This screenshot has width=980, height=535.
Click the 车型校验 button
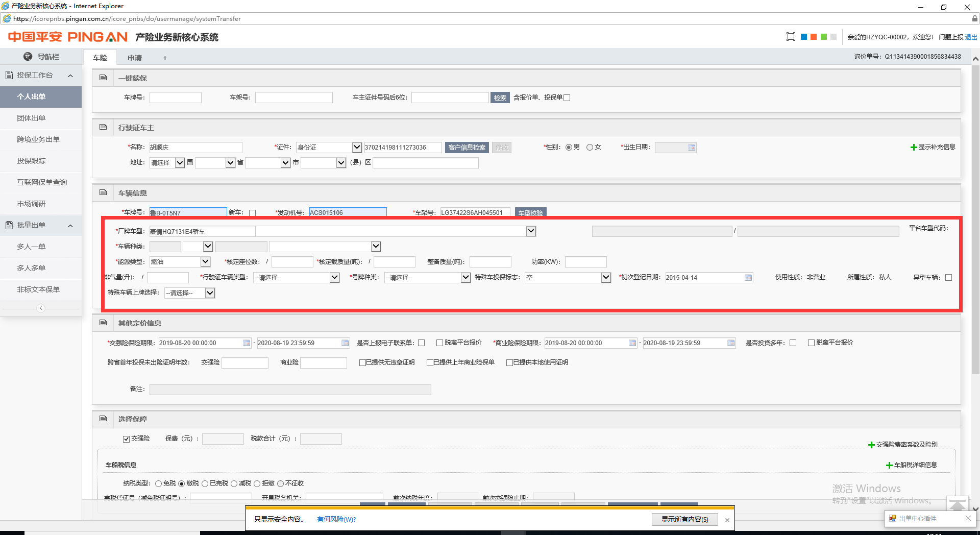point(531,212)
